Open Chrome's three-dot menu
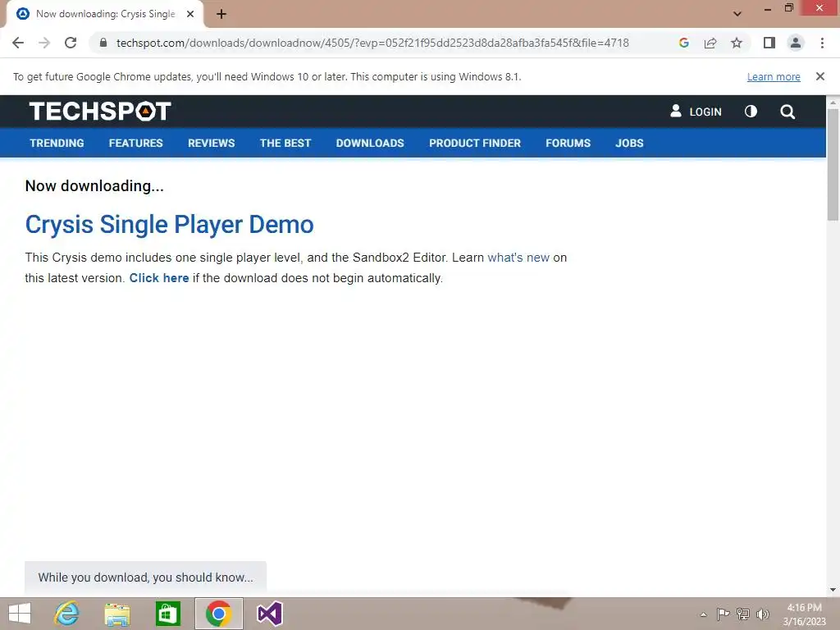 click(x=822, y=43)
